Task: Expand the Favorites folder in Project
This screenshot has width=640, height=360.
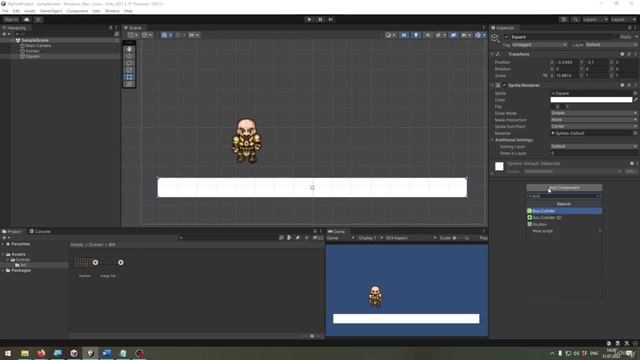Action: 3,244
